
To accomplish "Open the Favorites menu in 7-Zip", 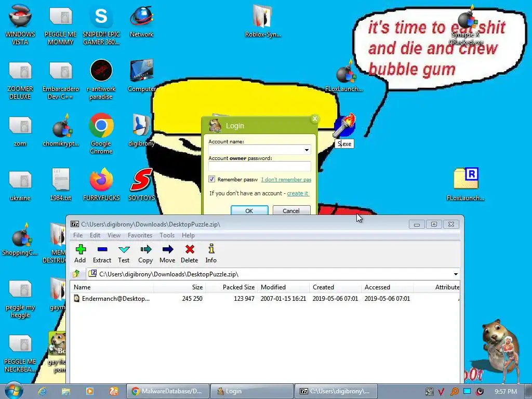I will (x=140, y=235).
